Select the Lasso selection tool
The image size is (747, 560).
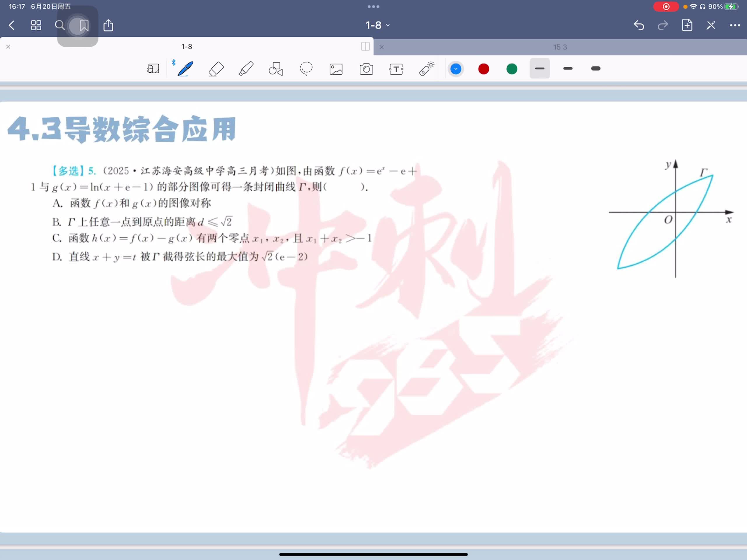pyautogui.click(x=306, y=69)
